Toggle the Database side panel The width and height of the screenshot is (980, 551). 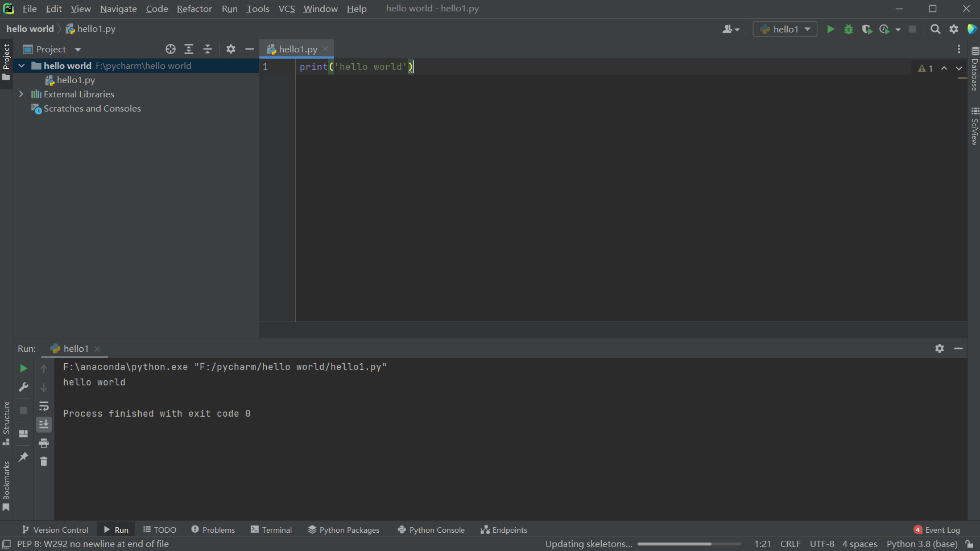point(974,69)
